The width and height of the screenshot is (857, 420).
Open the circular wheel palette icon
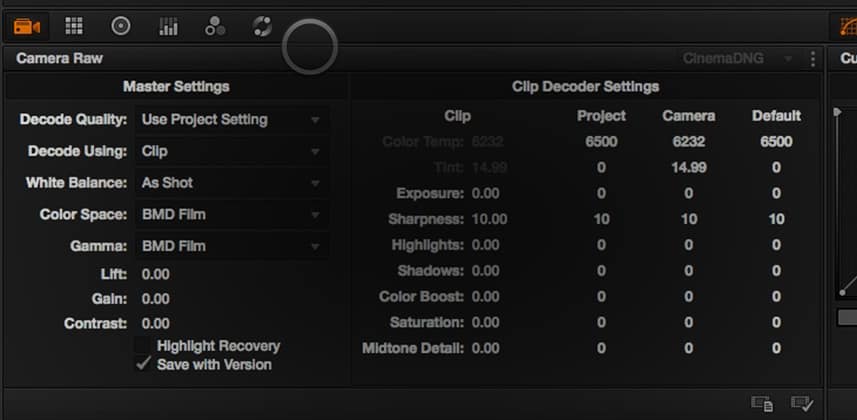(262, 26)
